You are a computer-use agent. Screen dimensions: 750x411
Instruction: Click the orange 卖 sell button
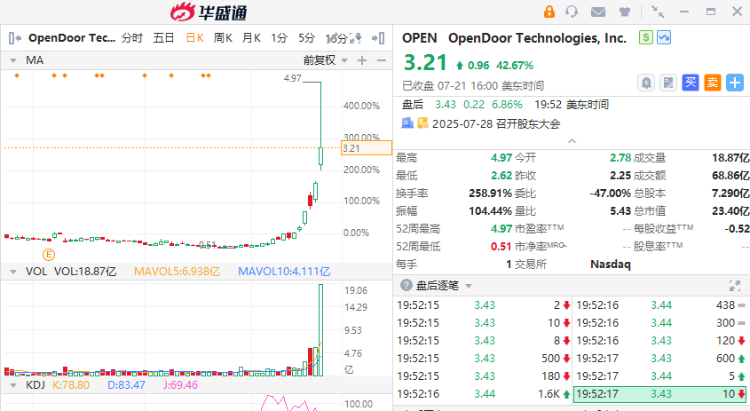(712, 83)
